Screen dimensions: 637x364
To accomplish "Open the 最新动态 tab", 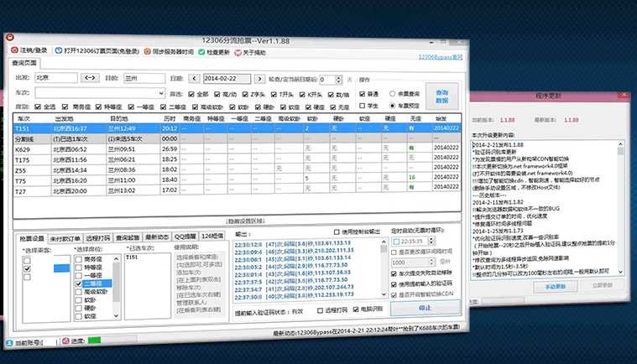I will click(x=157, y=237).
